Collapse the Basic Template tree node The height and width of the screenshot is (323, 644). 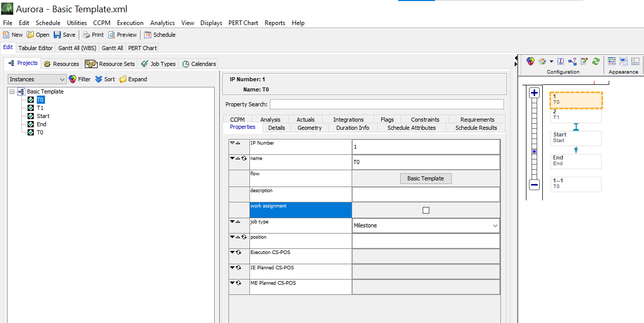12,91
